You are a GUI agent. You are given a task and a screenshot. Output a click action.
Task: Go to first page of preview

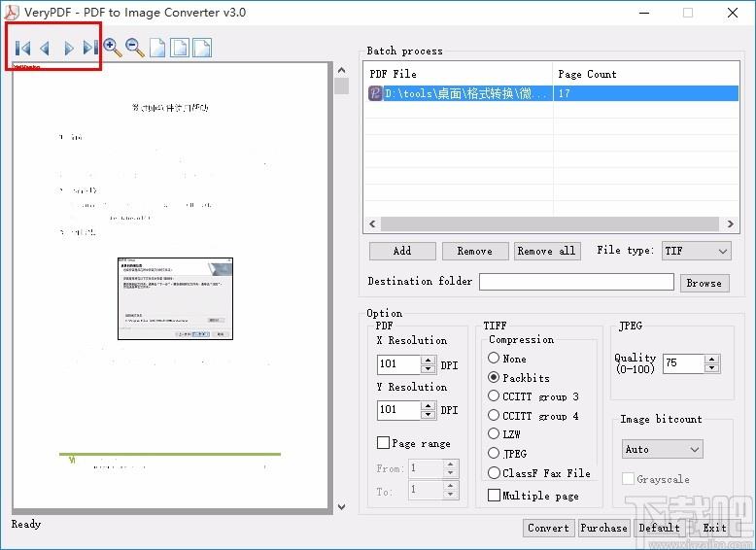(x=22, y=49)
